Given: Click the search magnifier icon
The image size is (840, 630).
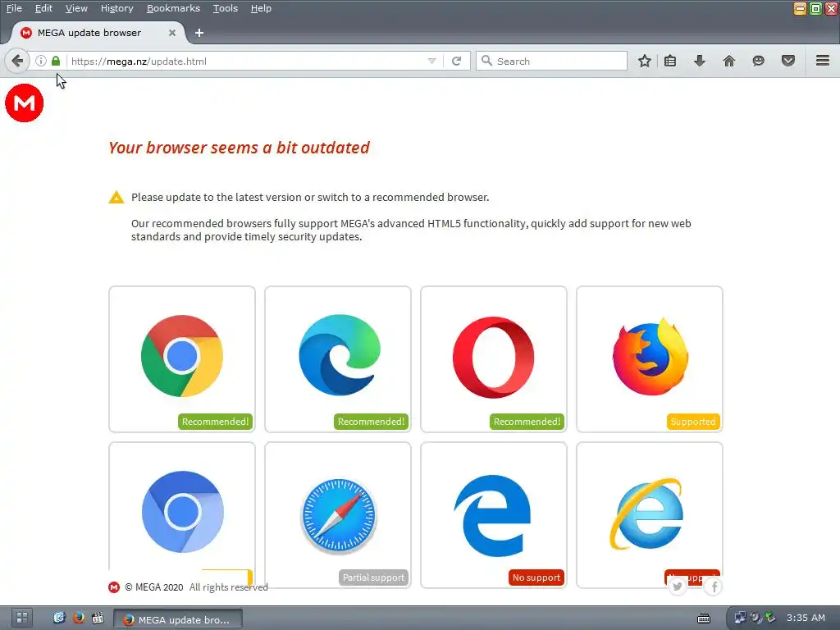Looking at the screenshot, I should point(486,61).
